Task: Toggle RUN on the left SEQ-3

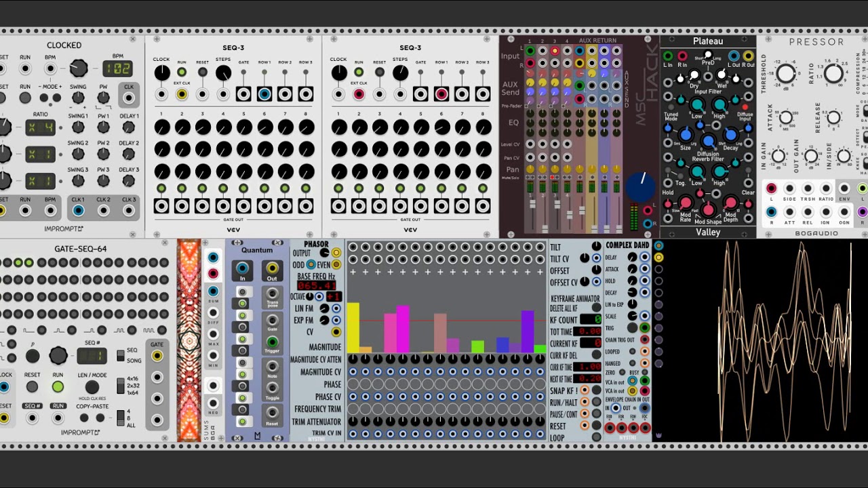Action: 182,72
